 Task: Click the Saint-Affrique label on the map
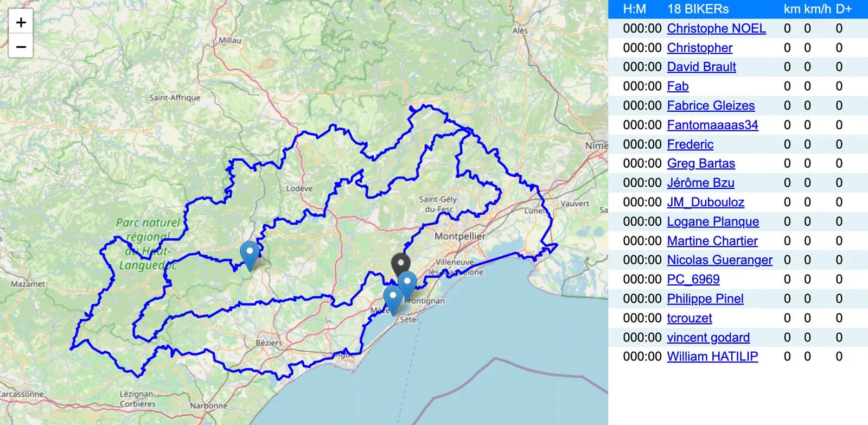click(x=175, y=98)
